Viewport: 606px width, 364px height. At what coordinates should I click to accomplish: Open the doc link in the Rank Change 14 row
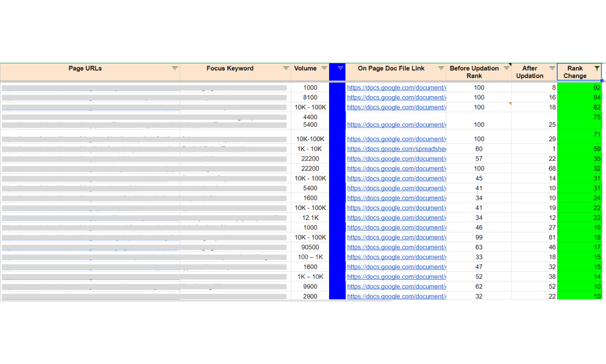point(396,276)
